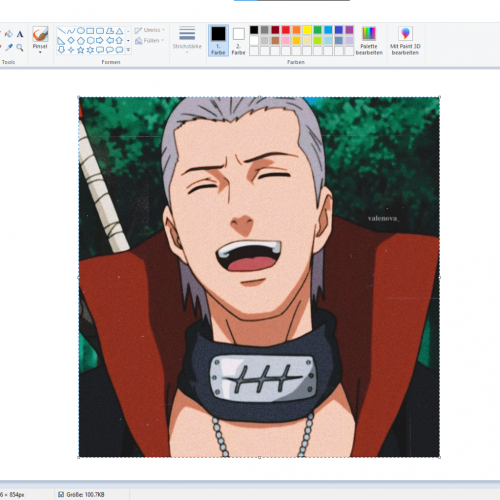Select the right arrow shape
The width and height of the screenshot is (500, 500).
coord(100,41)
